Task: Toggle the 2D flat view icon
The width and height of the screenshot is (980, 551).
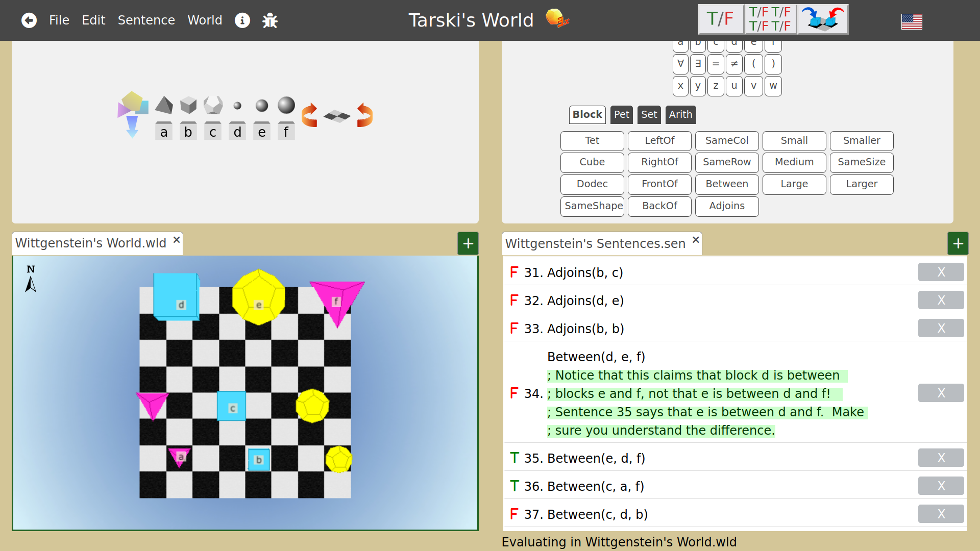Action: [337, 116]
